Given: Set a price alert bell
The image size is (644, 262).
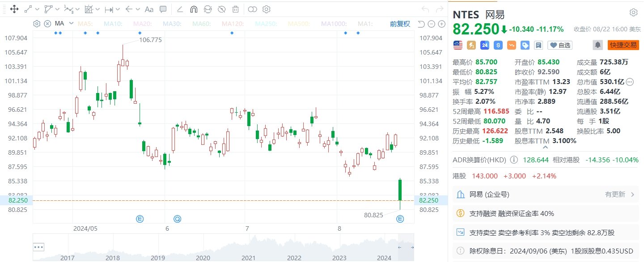Looking at the screenshot, I should (597, 45).
